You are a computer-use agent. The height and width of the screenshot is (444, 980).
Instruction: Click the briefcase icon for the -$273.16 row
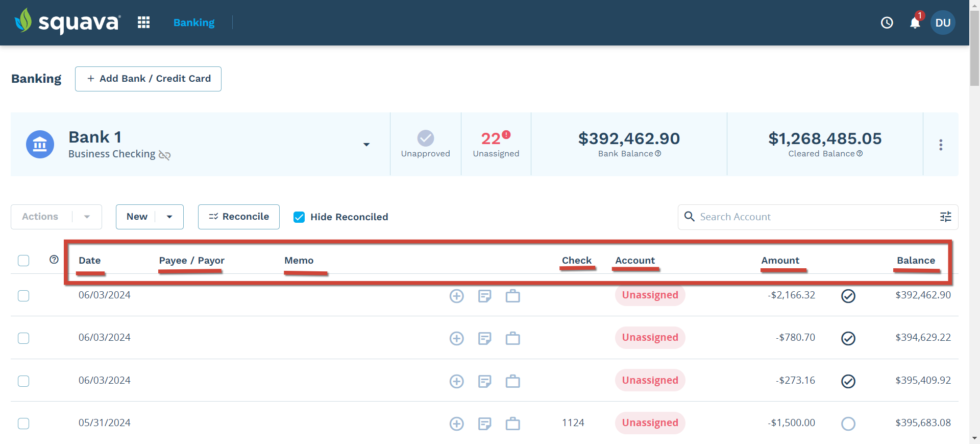513,381
